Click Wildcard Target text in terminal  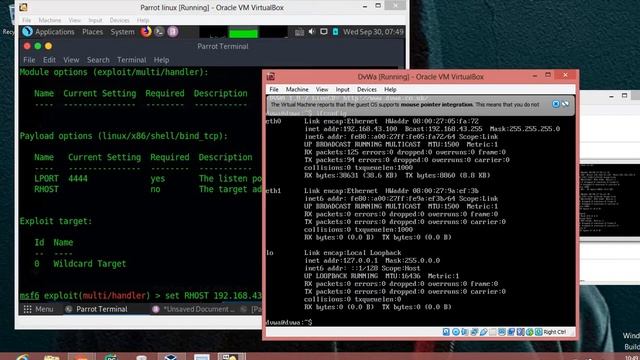click(x=89, y=264)
